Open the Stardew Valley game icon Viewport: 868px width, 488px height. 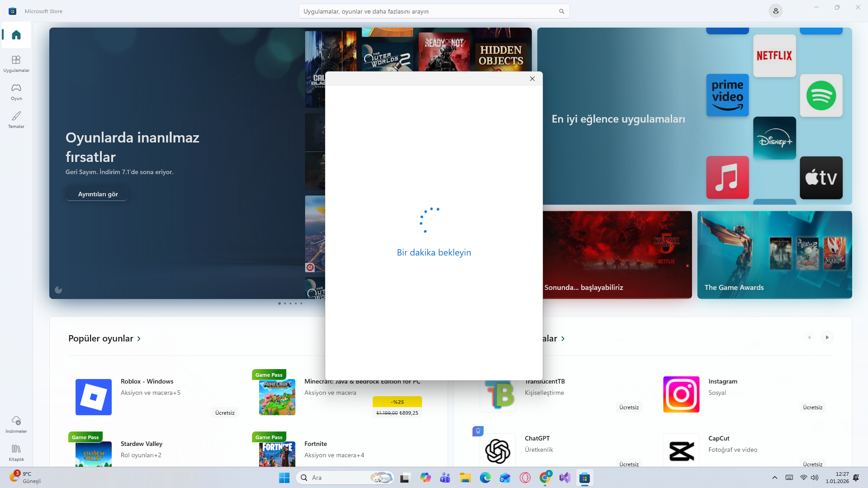tap(94, 454)
